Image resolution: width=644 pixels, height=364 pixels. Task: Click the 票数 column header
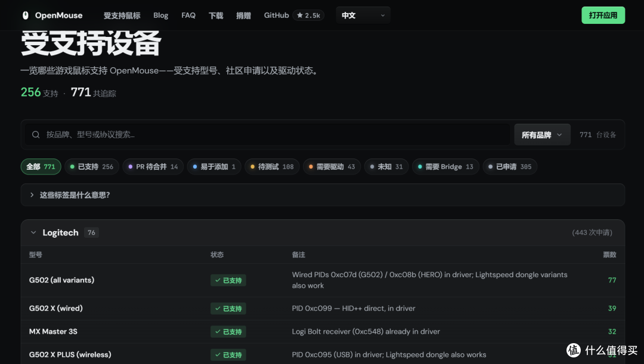609,255
